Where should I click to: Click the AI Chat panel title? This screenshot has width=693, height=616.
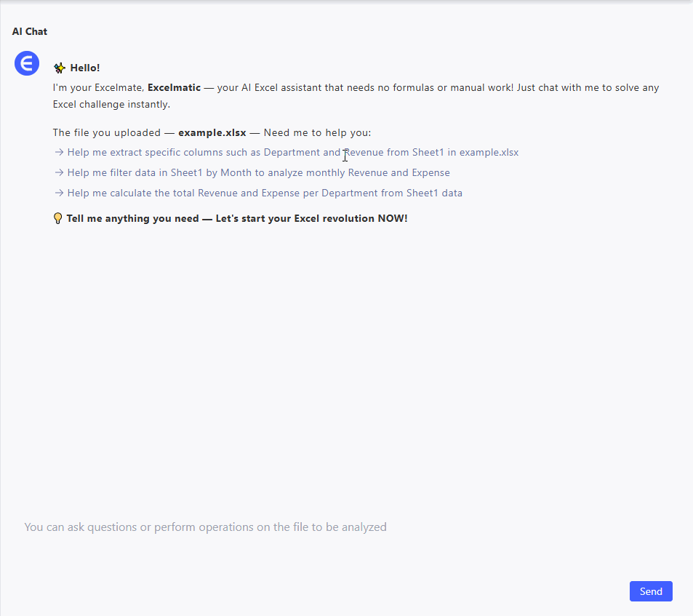pos(30,31)
